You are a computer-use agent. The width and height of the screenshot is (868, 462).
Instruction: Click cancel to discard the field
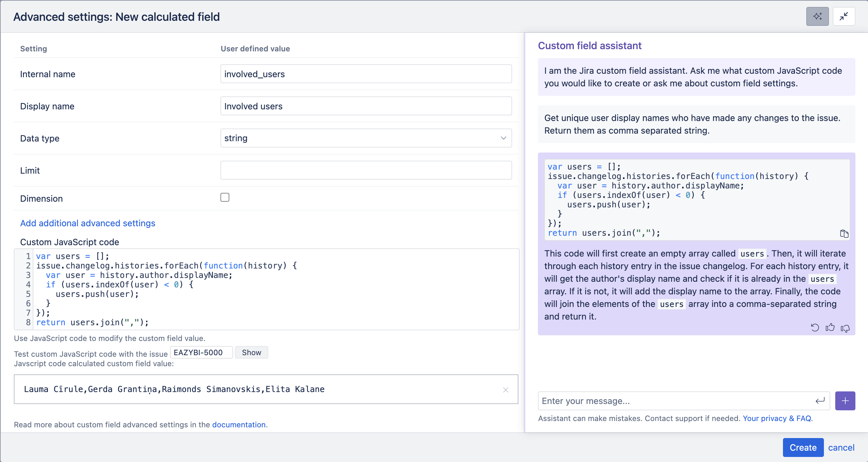(841, 447)
